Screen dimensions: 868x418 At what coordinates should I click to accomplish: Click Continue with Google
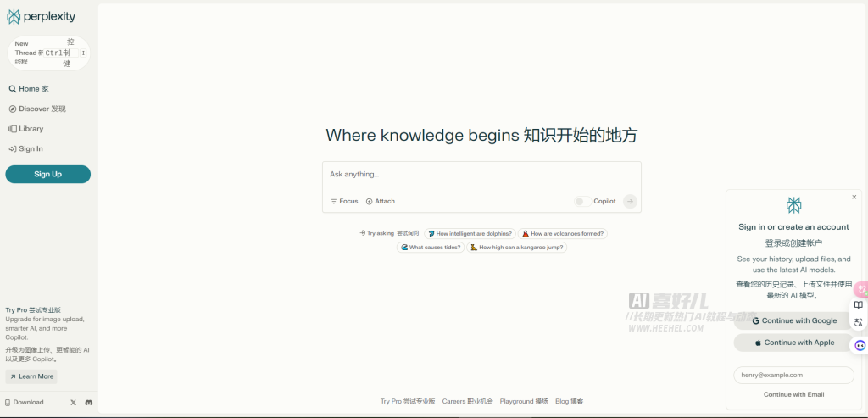click(794, 320)
